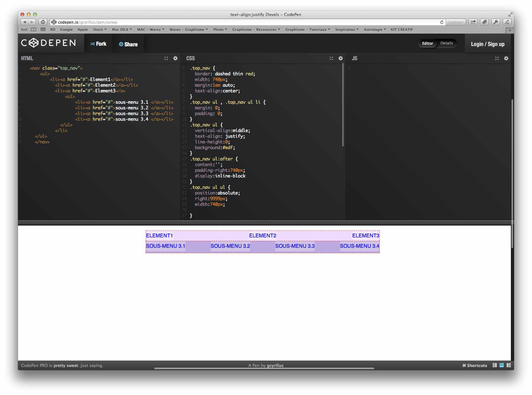Open gcyrillus author profile link
Viewport: 532px width, 395px height.
[275, 365]
